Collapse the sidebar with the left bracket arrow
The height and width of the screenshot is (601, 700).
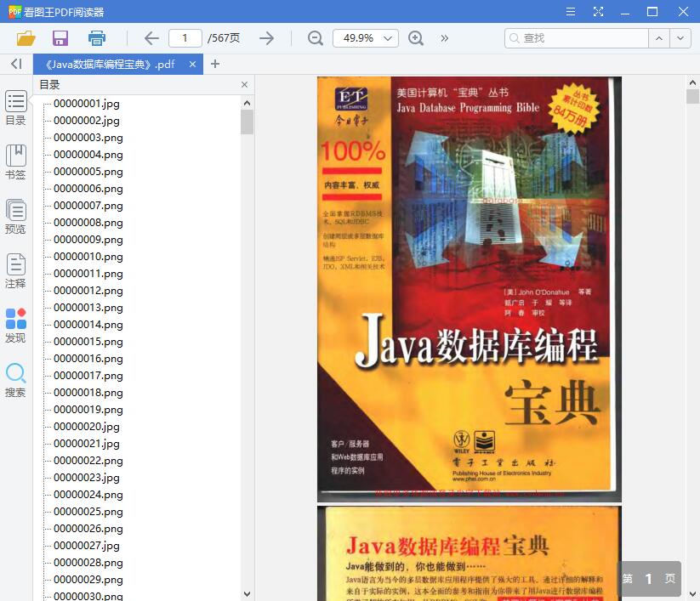click(x=16, y=64)
